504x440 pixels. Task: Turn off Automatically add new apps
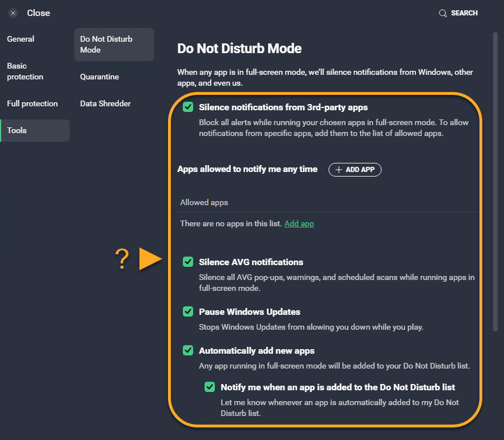coord(188,350)
